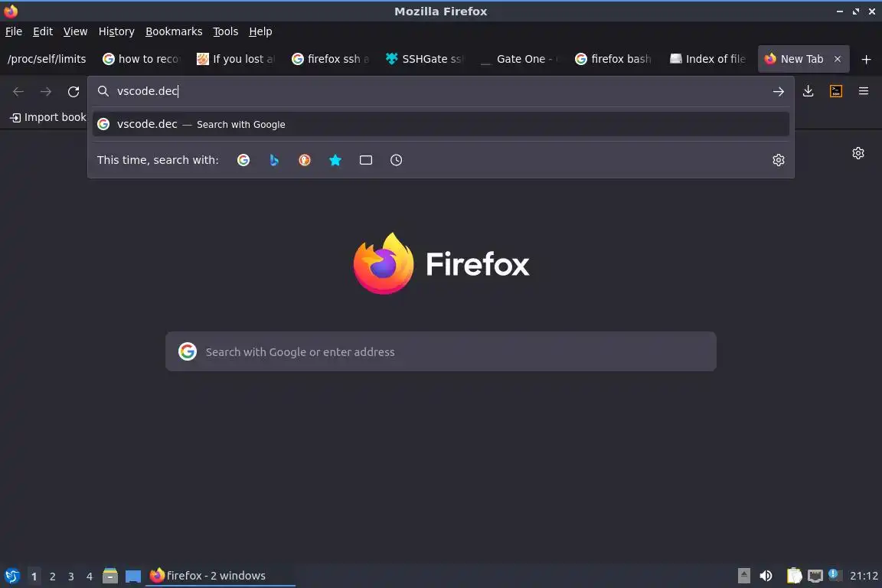Image resolution: width=882 pixels, height=588 pixels.
Task: Open the Tools menu
Action: tap(225, 31)
